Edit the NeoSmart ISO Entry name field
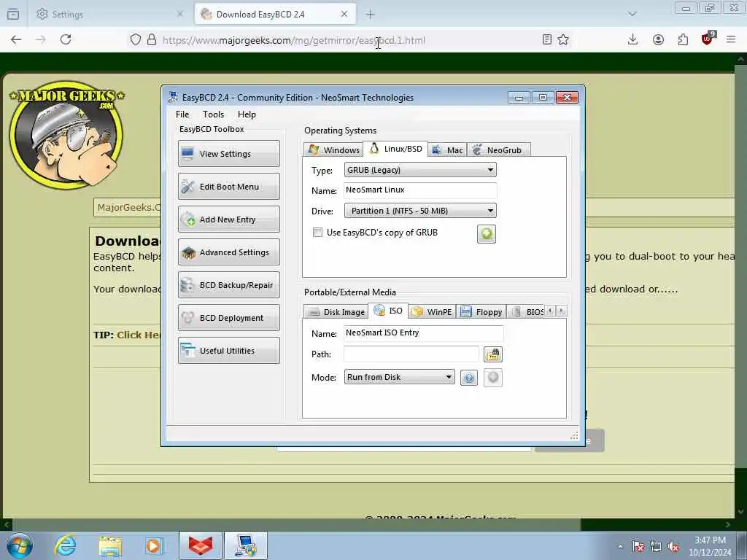This screenshot has height=560, width=747. pyautogui.click(x=424, y=332)
